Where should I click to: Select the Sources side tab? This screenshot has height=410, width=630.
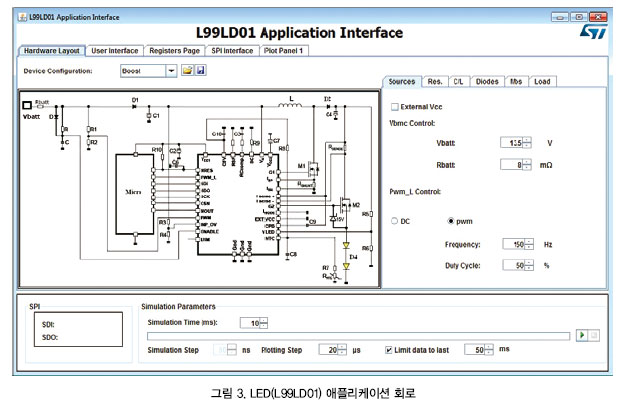tap(402, 82)
